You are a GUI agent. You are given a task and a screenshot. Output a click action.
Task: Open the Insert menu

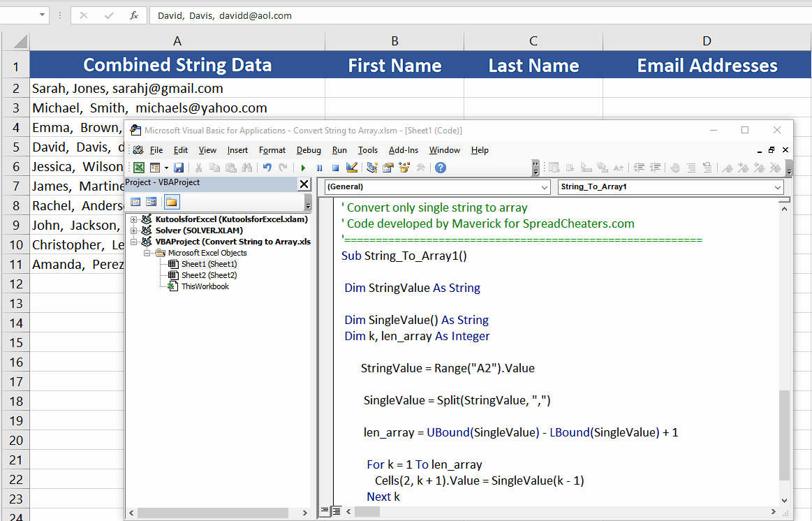[237, 150]
